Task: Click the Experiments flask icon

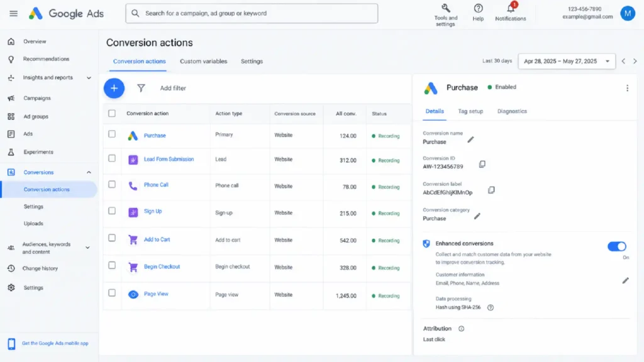Action: pyautogui.click(x=11, y=152)
